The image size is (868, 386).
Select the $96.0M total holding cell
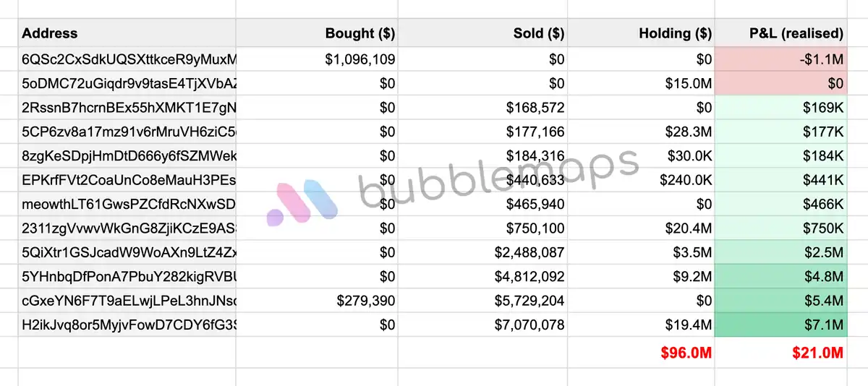[642, 353]
